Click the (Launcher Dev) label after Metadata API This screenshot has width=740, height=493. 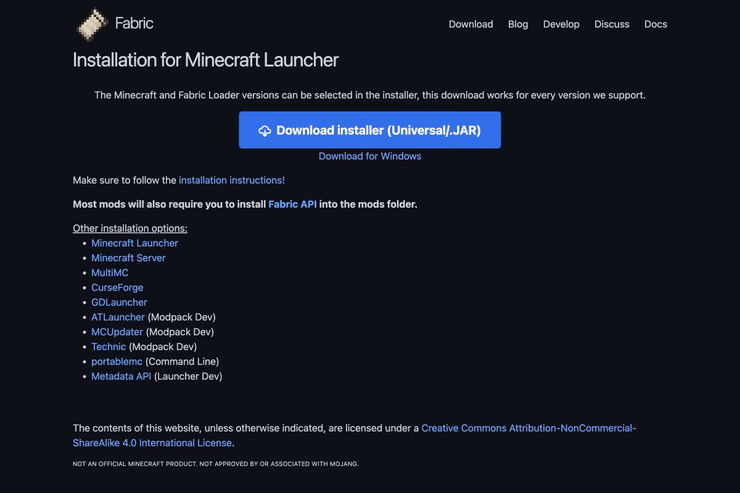(188, 376)
